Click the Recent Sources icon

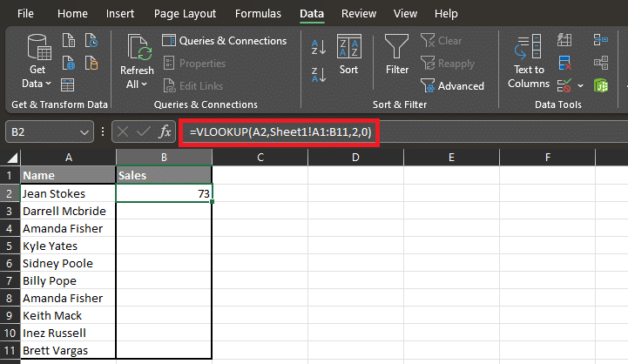click(91, 40)
